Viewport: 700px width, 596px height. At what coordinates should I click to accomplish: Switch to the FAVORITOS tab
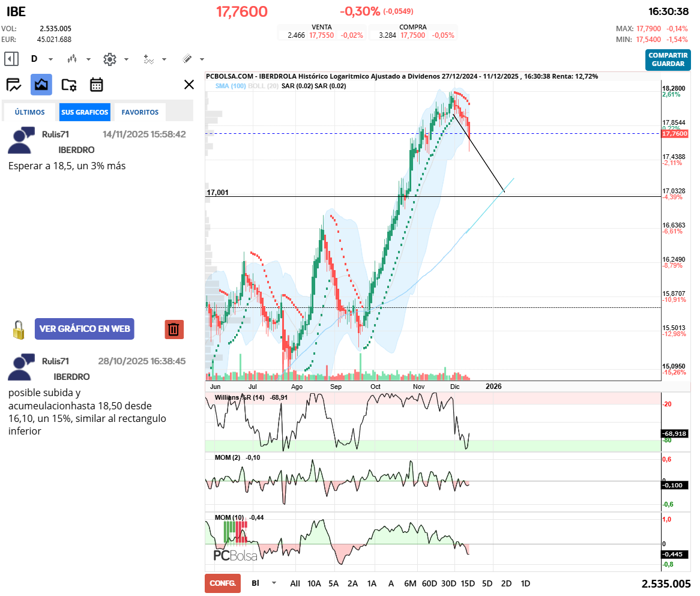coord(140,112)
